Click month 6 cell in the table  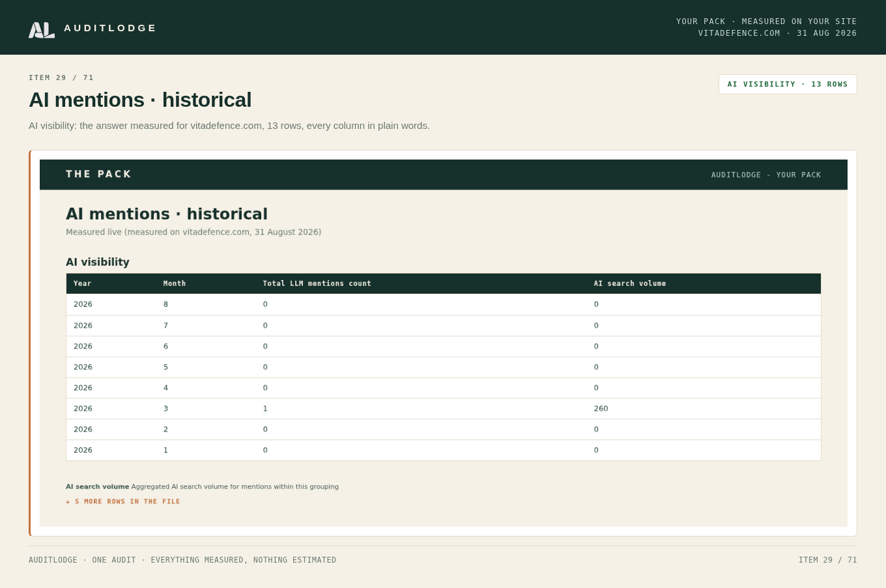(x=165, y=346)
